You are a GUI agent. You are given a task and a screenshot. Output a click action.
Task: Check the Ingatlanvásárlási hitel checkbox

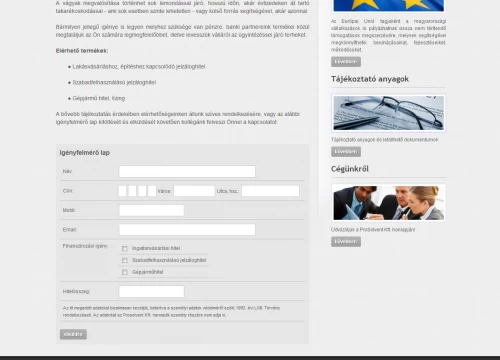pos(125,248)
